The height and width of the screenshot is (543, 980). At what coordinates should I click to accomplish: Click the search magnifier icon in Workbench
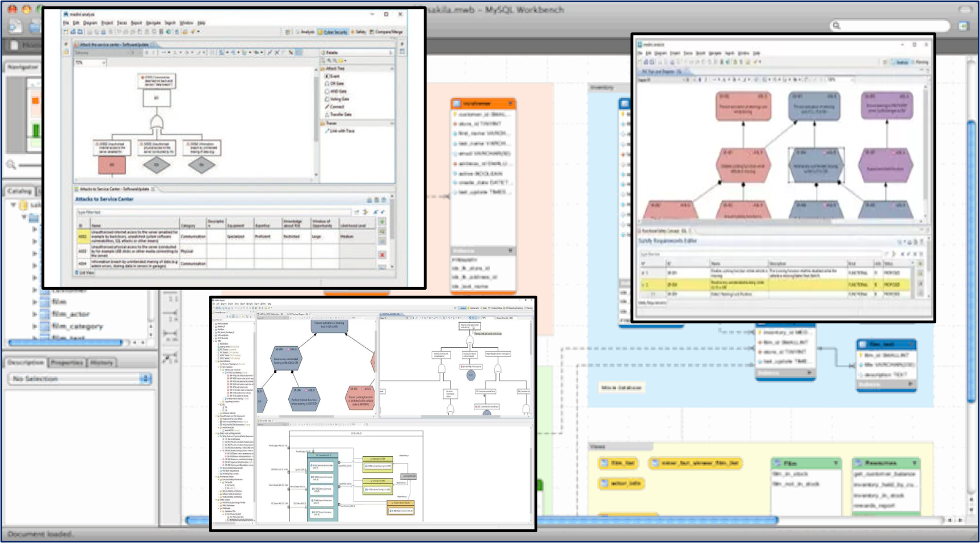(x=836, y=26)
